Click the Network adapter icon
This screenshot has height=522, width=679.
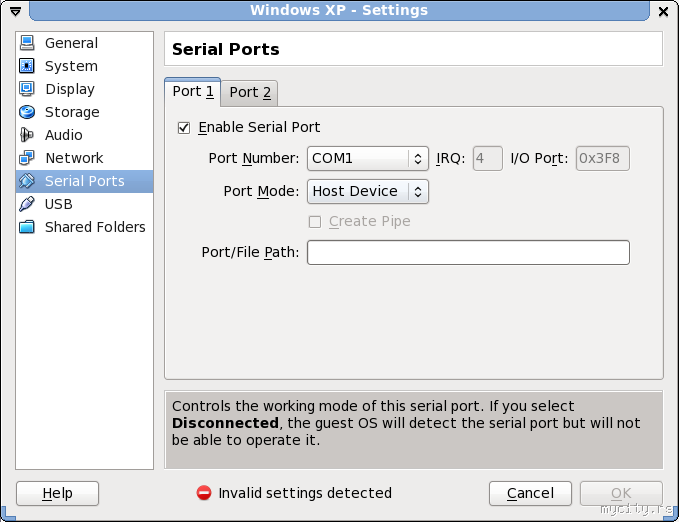tap(27, 158)
